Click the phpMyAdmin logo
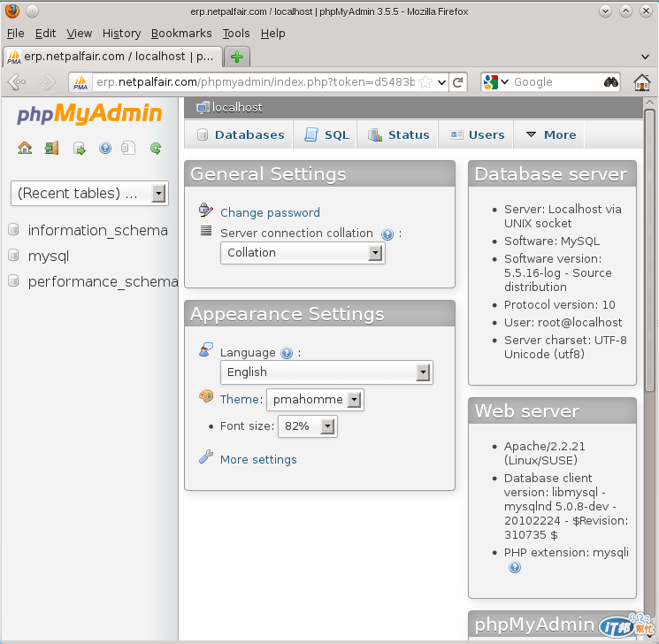659x644 pixels. click(89, 113)
